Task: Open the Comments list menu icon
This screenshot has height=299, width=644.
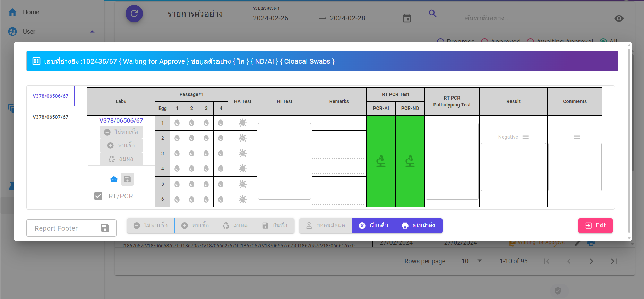Action: point(577,137)
